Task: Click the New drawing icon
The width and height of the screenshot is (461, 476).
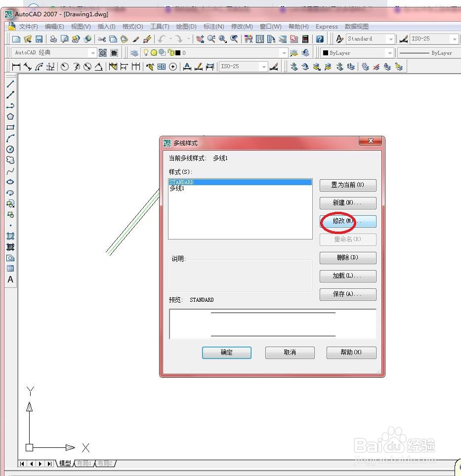Action: click(16, 39)
